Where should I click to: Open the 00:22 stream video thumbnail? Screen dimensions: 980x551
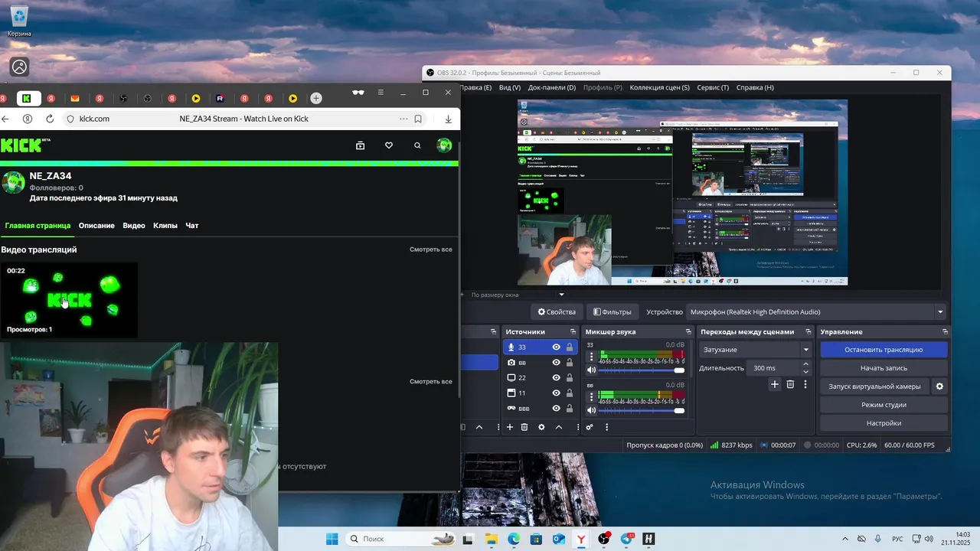coord(70,300)
